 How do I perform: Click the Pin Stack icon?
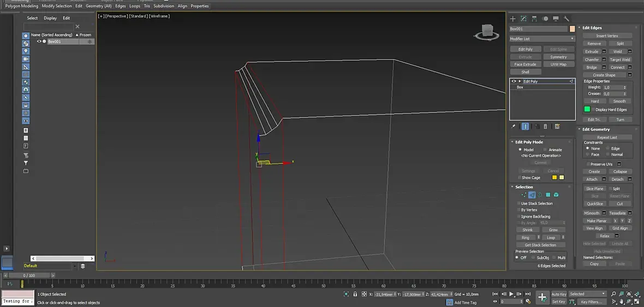pyautogui.click(x=514, y=127)
